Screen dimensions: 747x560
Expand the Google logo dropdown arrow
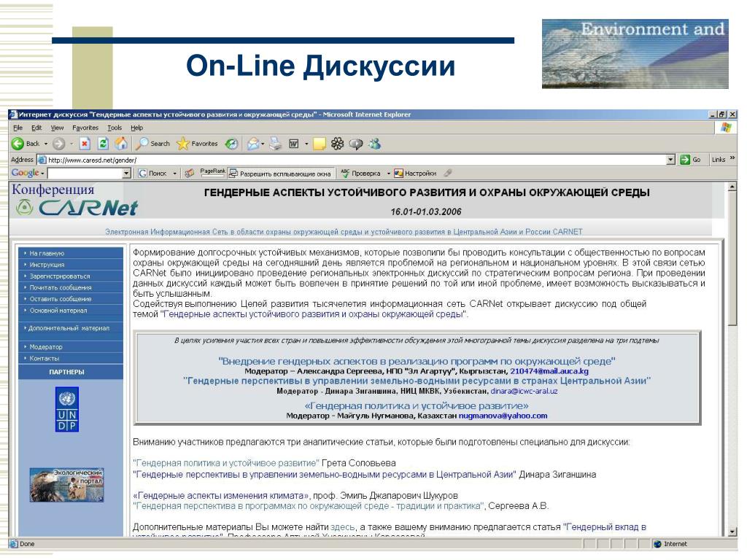[42, 174]
